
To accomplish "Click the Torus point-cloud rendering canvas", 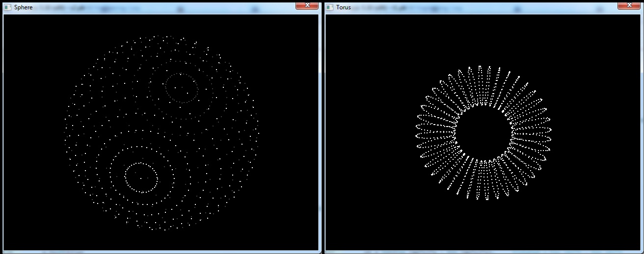I will [x=483, y=132].
